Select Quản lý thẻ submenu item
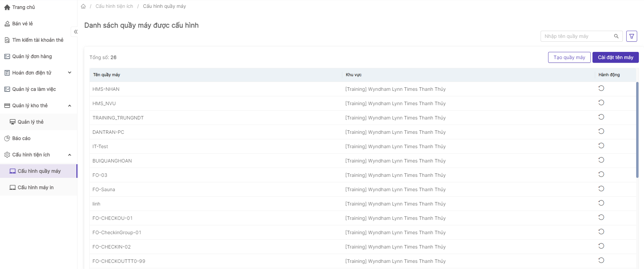Viewport: 644px width, 269px height. pyautogui.click(x=39, y=122)
